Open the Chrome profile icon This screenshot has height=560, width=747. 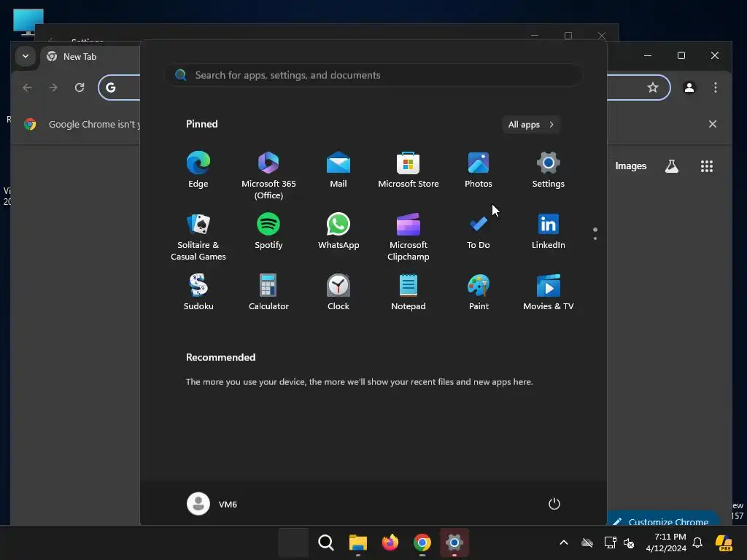689,87
